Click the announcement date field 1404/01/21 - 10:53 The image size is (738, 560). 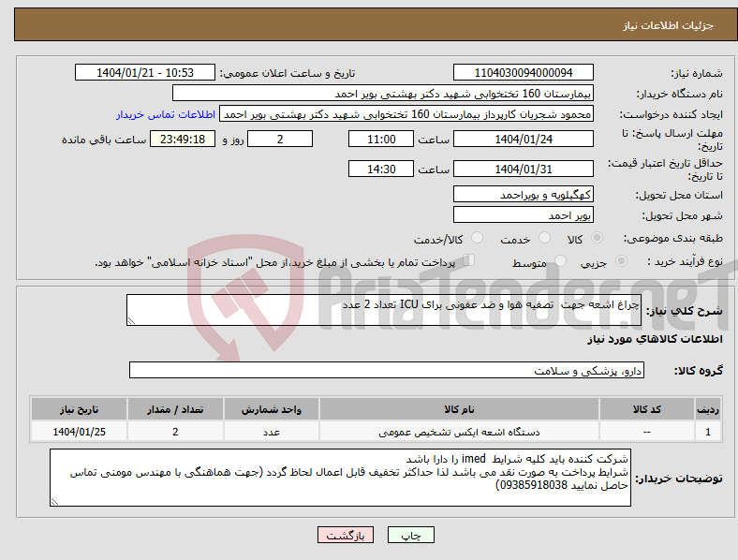(x=145, y=72)
